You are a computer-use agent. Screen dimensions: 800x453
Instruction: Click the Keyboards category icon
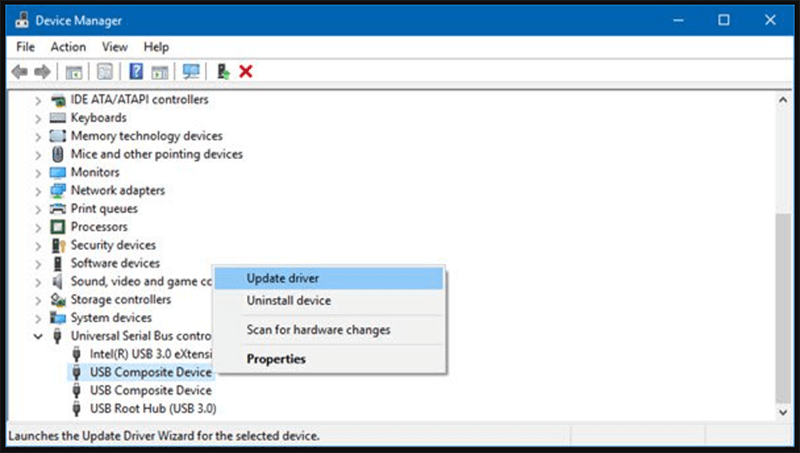[x=58, y=118]
